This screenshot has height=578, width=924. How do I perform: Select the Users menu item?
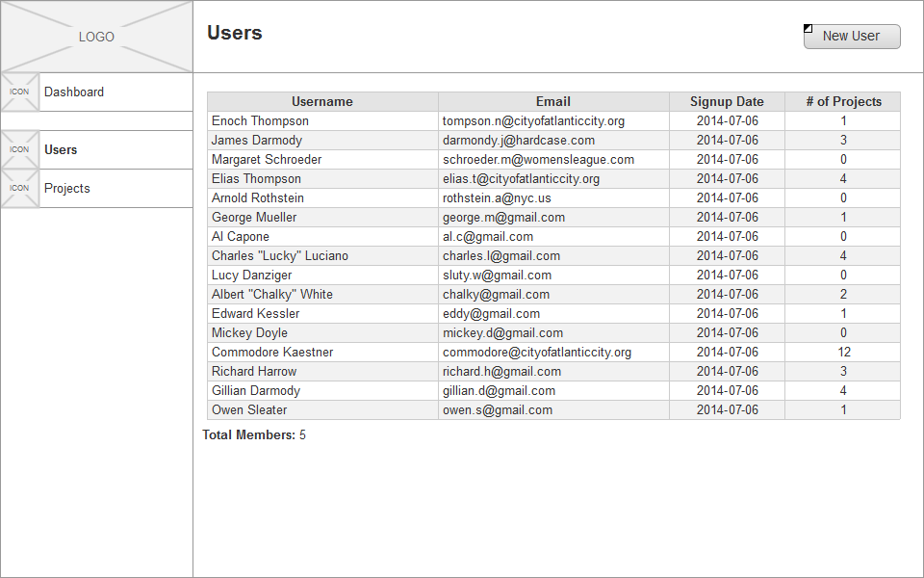pyautogui.click(x=96, y=150)
